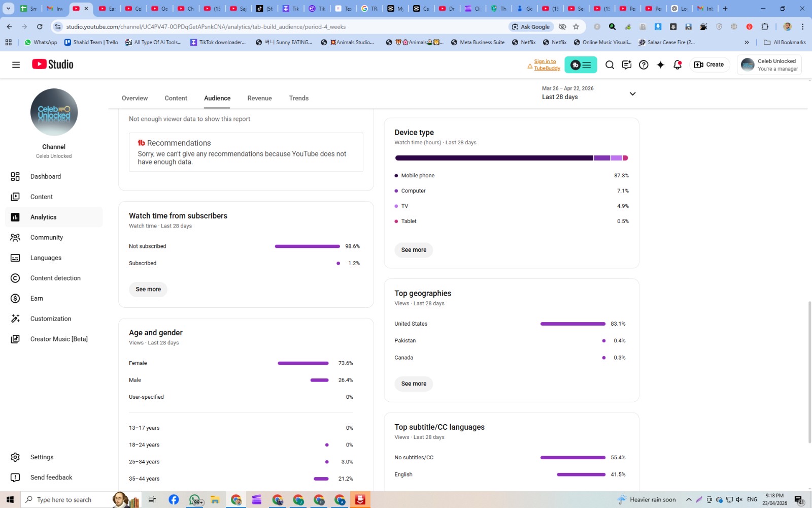Click the Female 73.6% row
This screenshot has width=812, height=508.
pyautogui.click(x=241, y=363)
